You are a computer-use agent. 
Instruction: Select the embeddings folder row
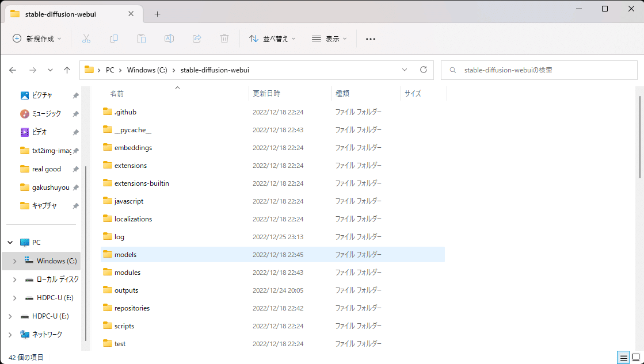[x=273, y=148]
